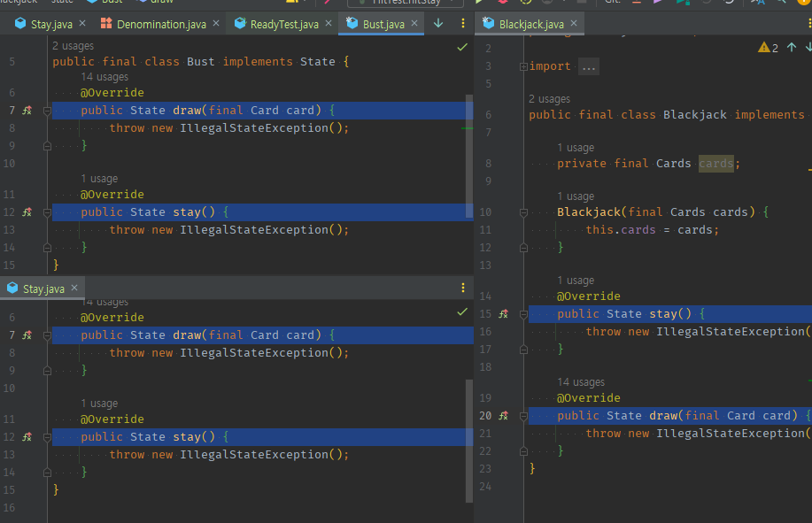Click the stay method name in Blackjack.java
Viewport: 812px width, 523px height.
(663, 314)
